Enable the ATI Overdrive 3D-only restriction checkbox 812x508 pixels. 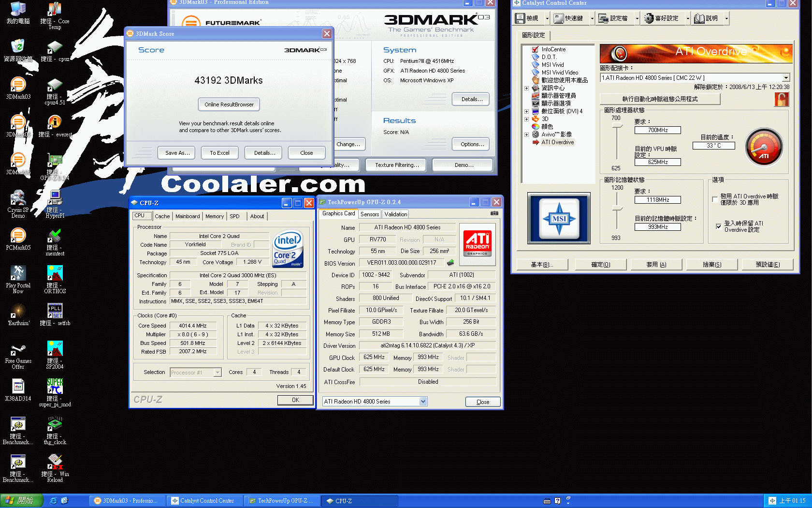[715, 199]
